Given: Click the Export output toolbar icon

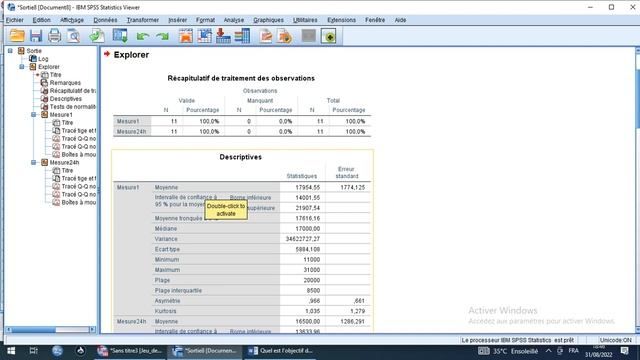Looking at the screenshot, I should pos(97,36).
